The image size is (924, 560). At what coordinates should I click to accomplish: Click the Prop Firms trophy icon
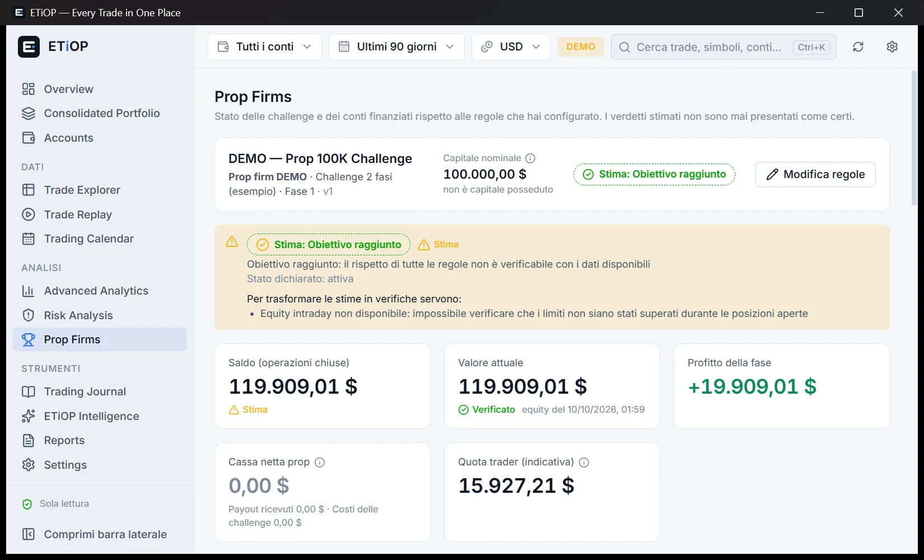pyautogui.click(x=29, y=339)
